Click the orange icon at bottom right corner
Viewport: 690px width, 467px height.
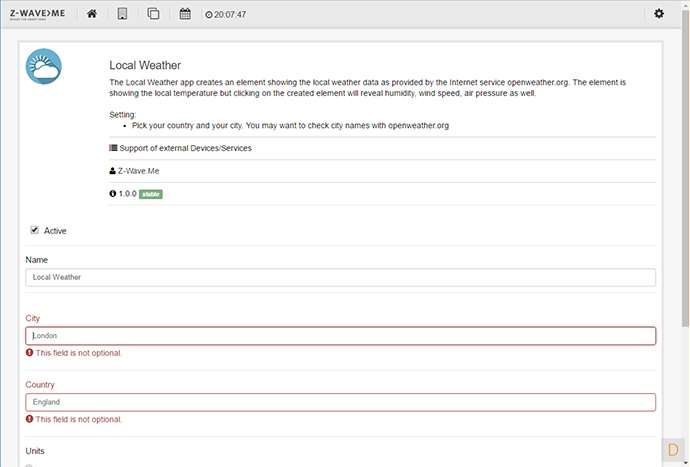[673, 450]
